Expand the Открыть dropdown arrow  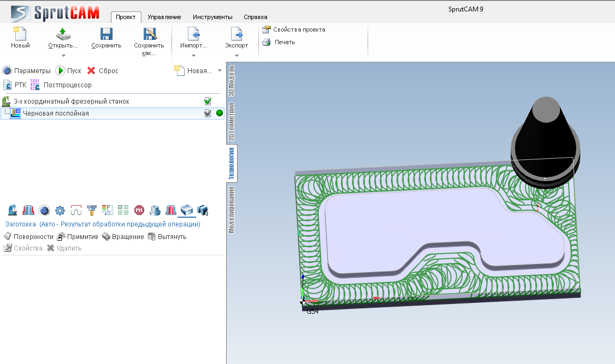63,55
